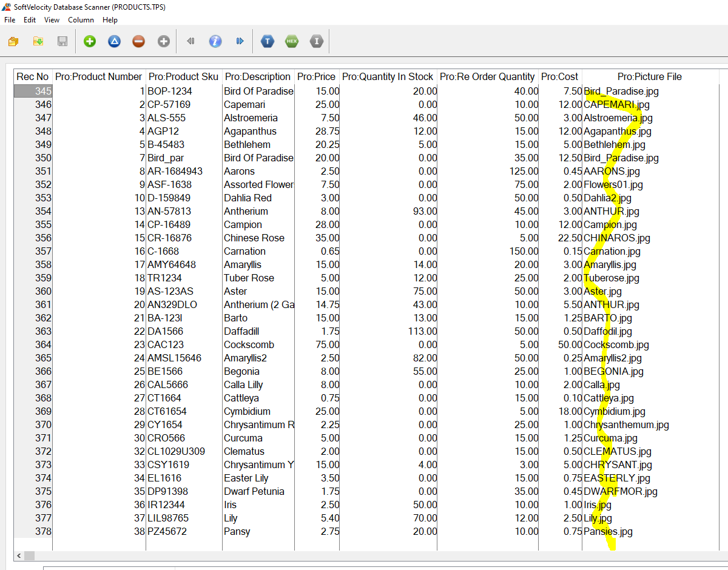Click the Pro:Price column header
Screen dimensions: 728x570
coord(316,76)
